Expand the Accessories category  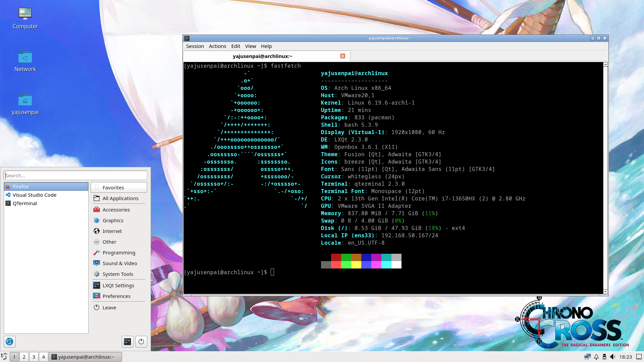(116, 210)
